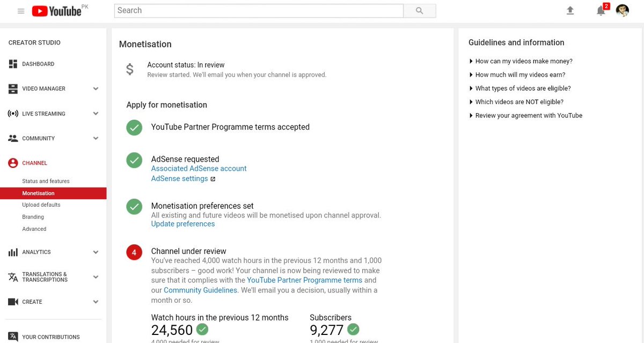Open the account avatar menu
This screenshot has width=644, height=343.
point(623,11)
